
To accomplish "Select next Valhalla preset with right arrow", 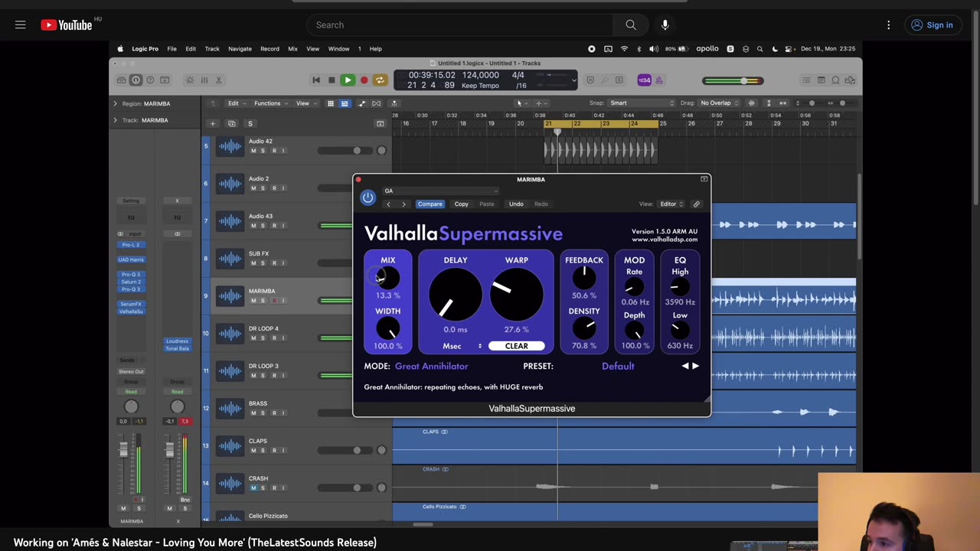I will pyautogui.click(x=695, y=366).
